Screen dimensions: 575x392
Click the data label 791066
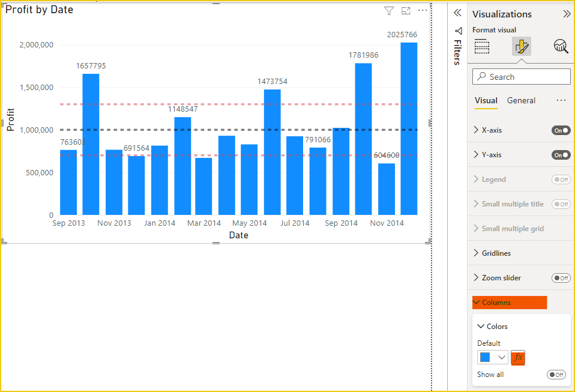(318, 140)
